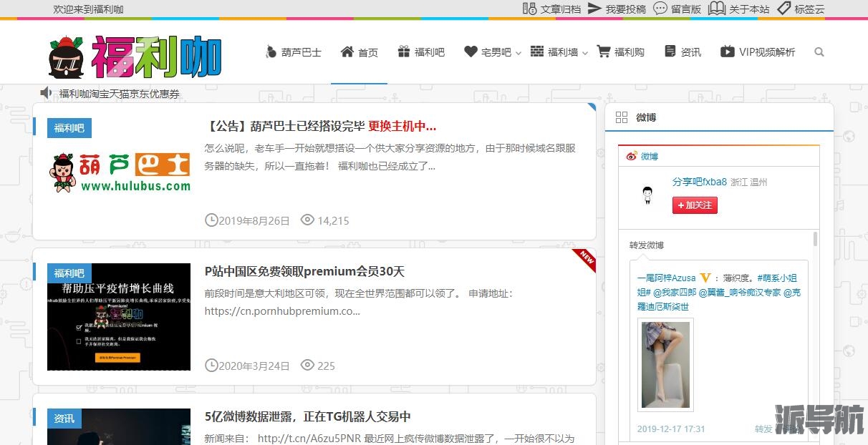The image size is (868, 445).
Task: Open the 资讯 navigation item
Action: (x=683, y=52)
